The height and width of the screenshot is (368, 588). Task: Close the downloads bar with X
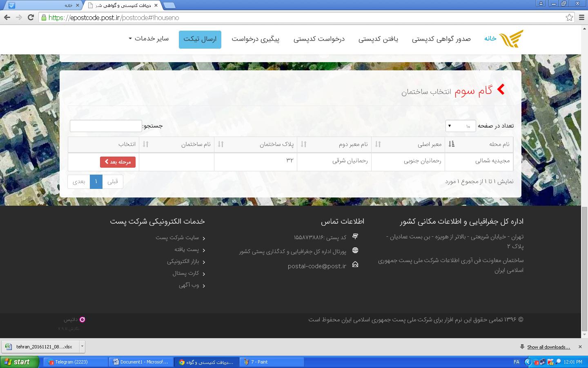580,347
